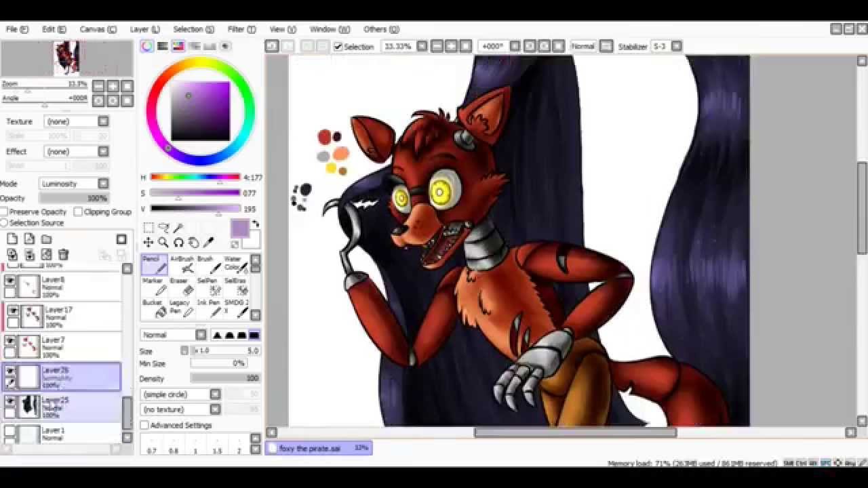Open the layer Mode Luminosity dropdown
Viewport: 868px width, 488px height.
point(74,184)
